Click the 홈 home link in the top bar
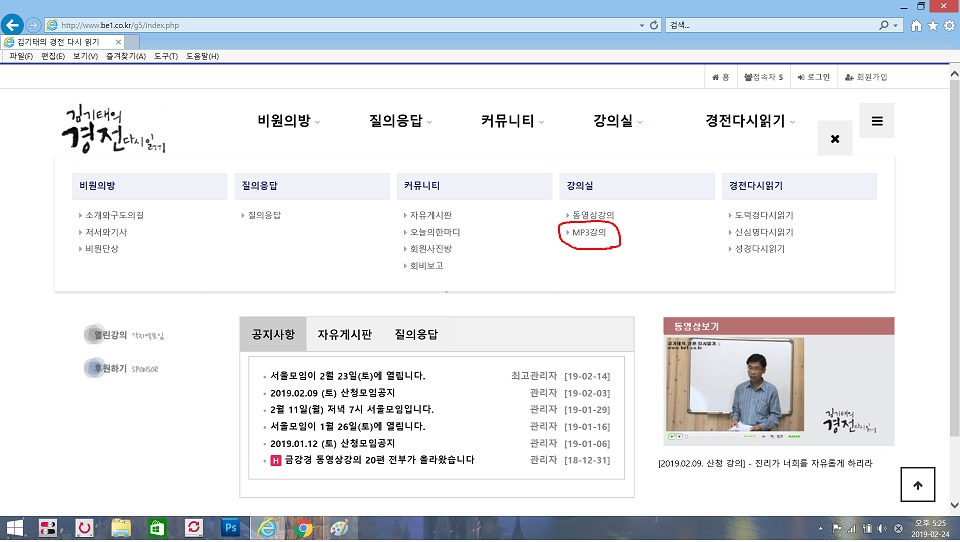This screenshot has height=542, width=960. point(721,77)
